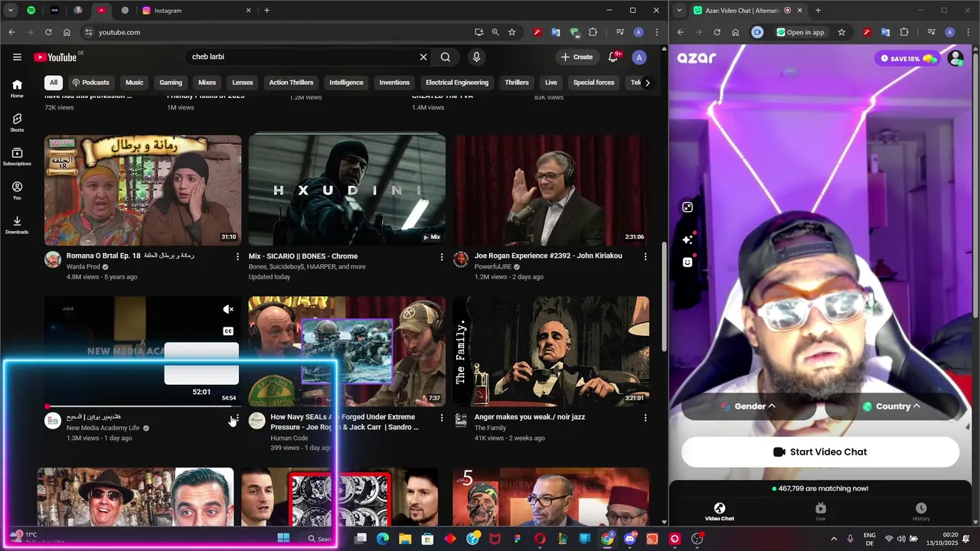Expand the Country filter in Azar
Image resolution: width=980 pixels, height=551 pixels.
[891, 406]
